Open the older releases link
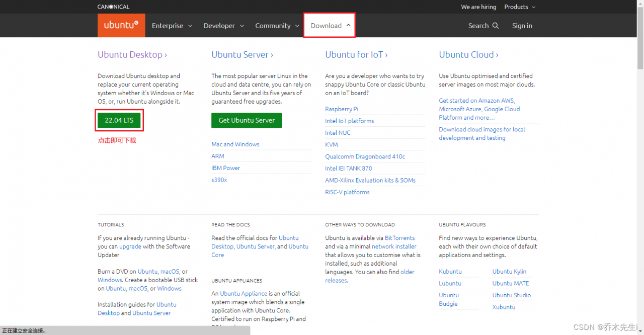Image resolution: width=644 pixels, height=335 pixels. click(x=370, y=276)
